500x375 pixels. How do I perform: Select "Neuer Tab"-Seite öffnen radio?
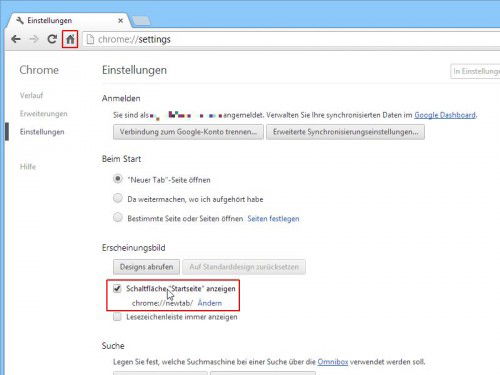tap(118, 179)
